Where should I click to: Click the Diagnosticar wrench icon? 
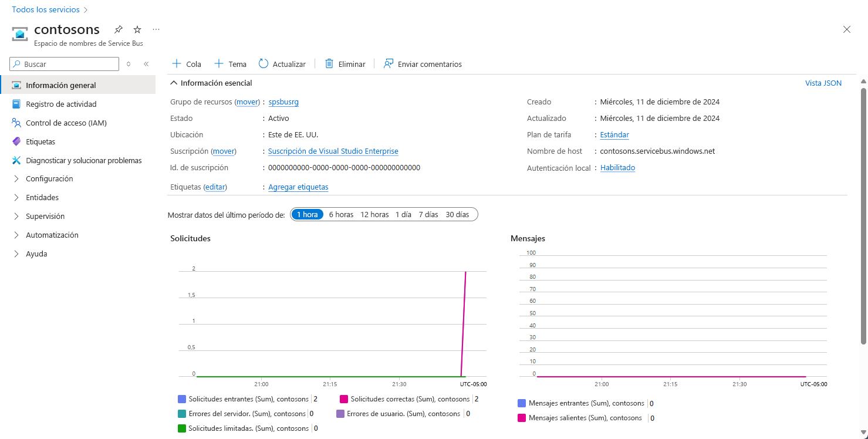click(x=16, y=160)
